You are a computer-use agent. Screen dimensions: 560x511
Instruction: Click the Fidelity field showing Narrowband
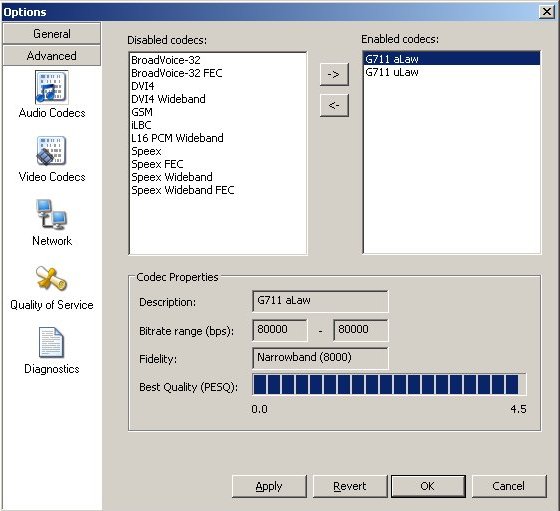(x=320, y=358)
